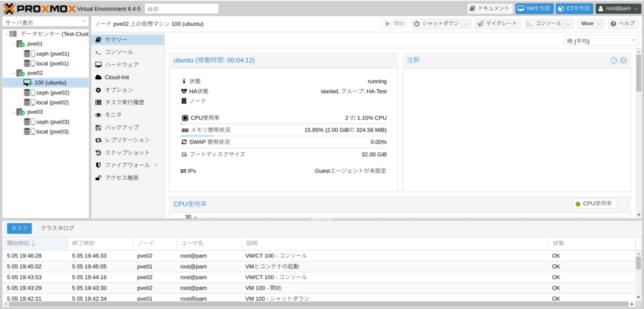Open サマリー summary tab
Screen dimensions: 644x309
[x=128, y=40]
